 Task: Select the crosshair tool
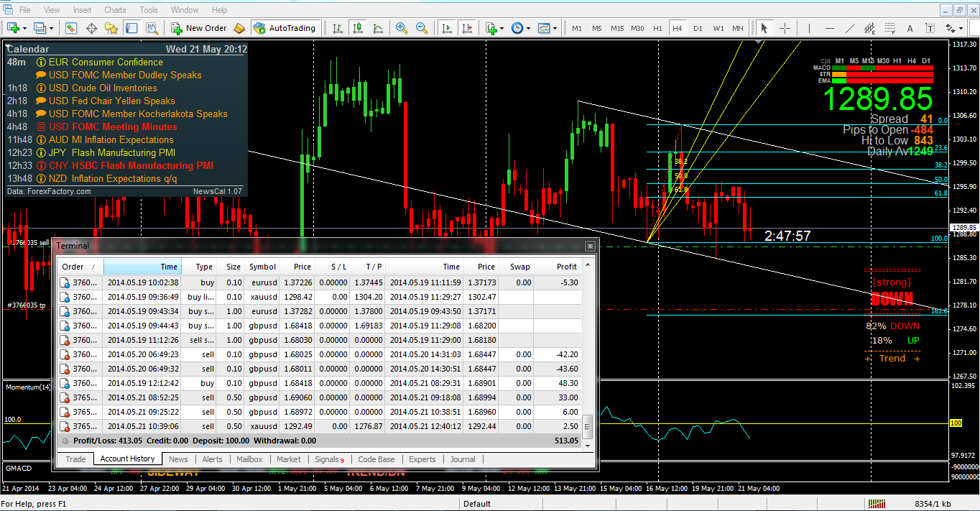[x=785, y=28]
